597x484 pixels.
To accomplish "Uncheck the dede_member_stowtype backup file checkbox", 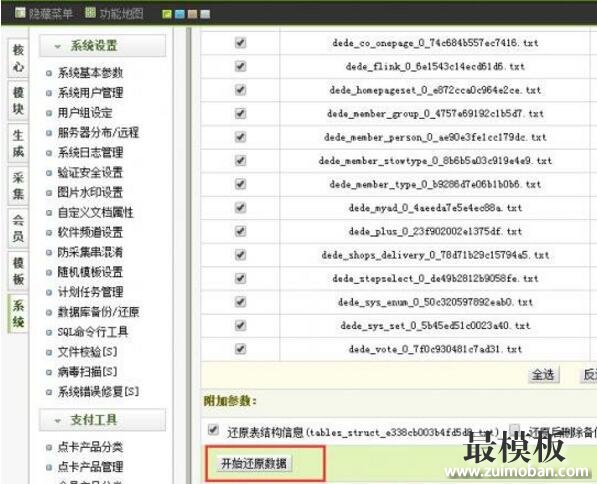I will [x=240, y=161].
